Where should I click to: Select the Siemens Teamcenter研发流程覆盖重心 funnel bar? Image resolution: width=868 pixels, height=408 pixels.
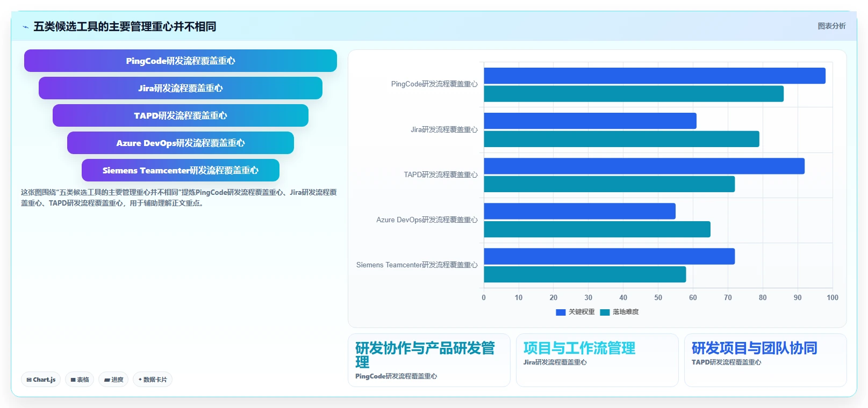[x=181, y=170]
